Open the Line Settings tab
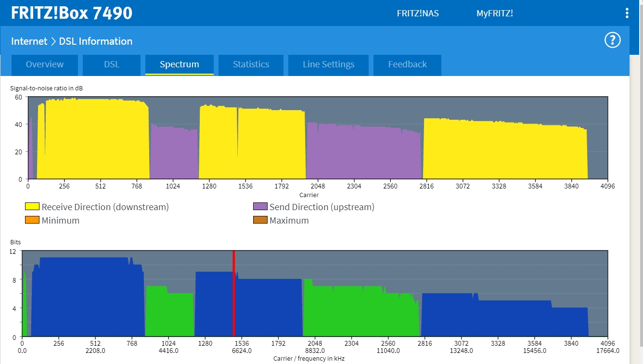This screenshot has width=643, height=364. (328, 64)
